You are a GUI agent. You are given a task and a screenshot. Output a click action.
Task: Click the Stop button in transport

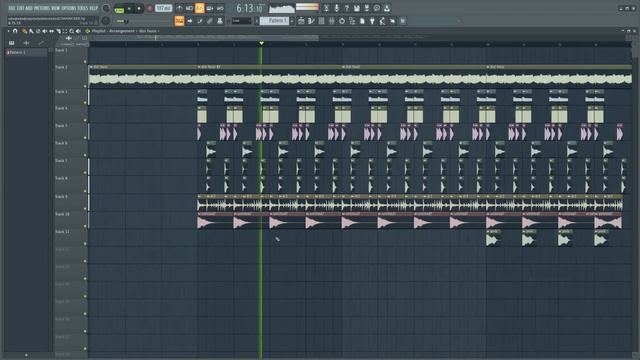139,8
